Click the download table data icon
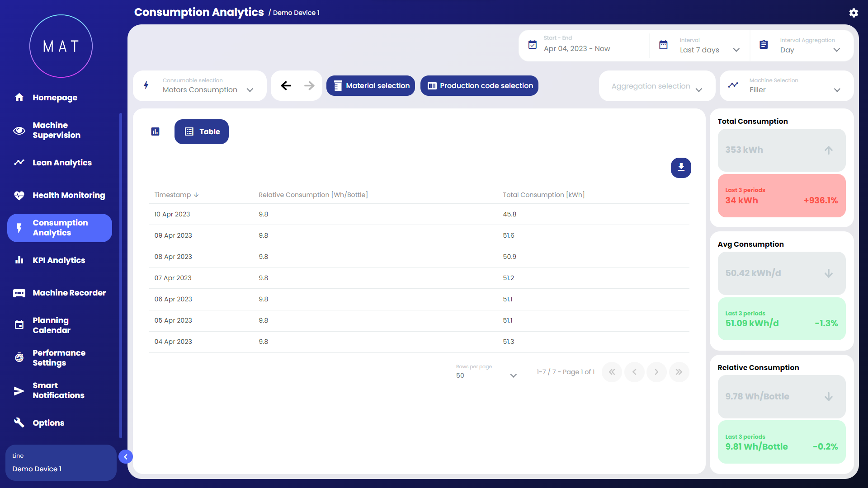This screenshot has width=868, height=488. pos(681,168)
